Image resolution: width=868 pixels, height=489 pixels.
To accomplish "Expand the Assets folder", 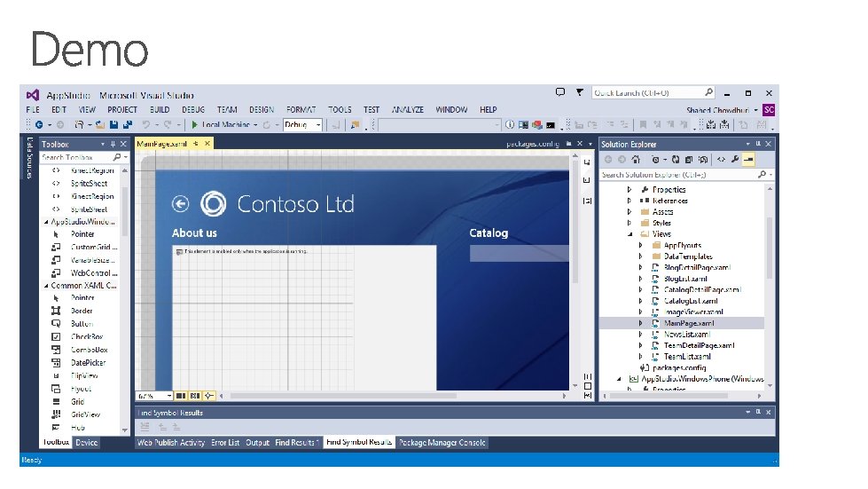I will pos(629,211).
